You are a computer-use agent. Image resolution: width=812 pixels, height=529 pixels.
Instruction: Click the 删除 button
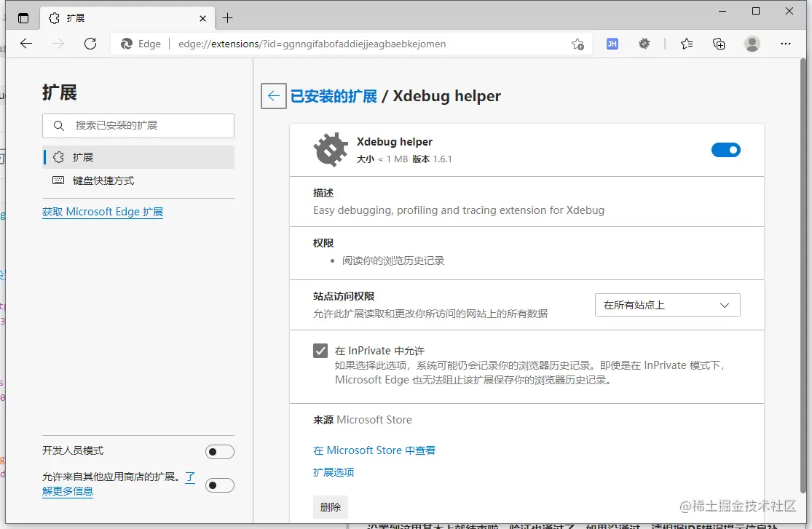pyautogui.click(x=331, y=507)
